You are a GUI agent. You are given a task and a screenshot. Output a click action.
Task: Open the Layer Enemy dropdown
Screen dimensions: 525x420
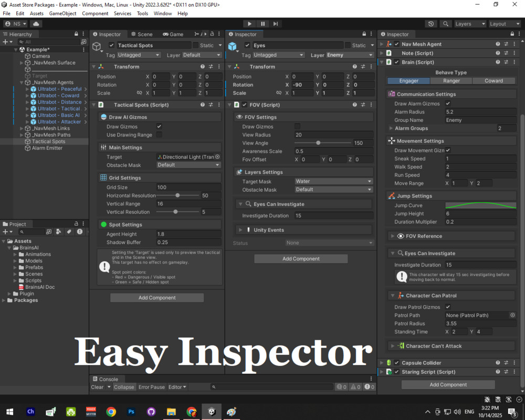(x=350, y=55)
